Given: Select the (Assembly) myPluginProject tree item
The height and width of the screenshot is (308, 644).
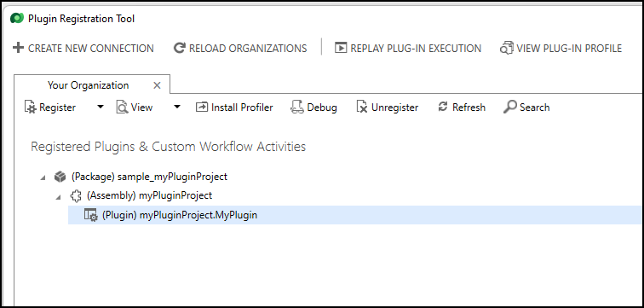Looking at the screenshot, I should pyautogui.click(x=150, y=195).
